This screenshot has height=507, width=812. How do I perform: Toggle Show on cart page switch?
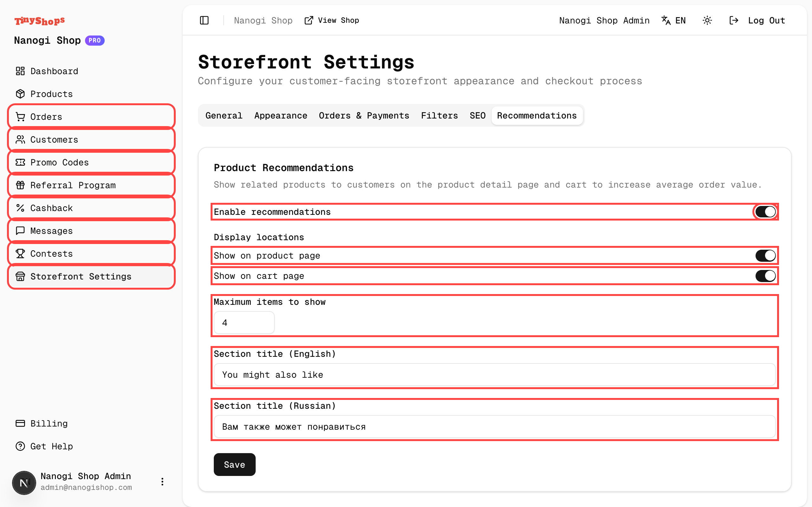click(x=765, y=276)
